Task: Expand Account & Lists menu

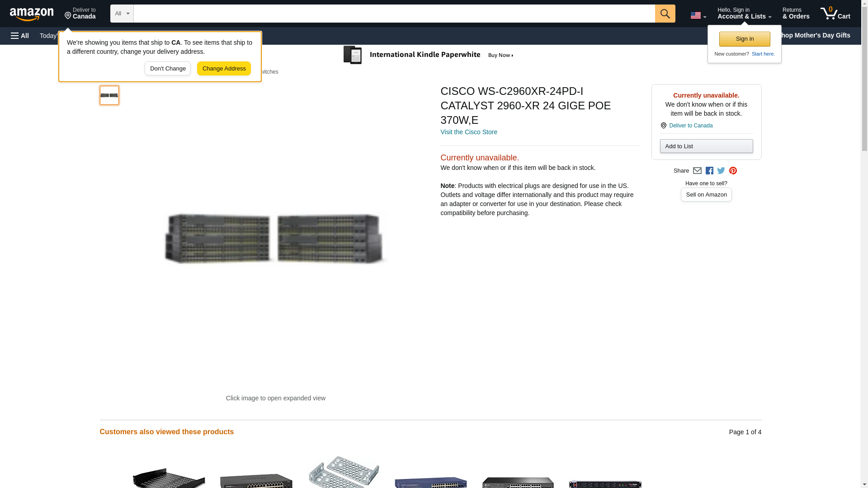Action: point(744,14)
